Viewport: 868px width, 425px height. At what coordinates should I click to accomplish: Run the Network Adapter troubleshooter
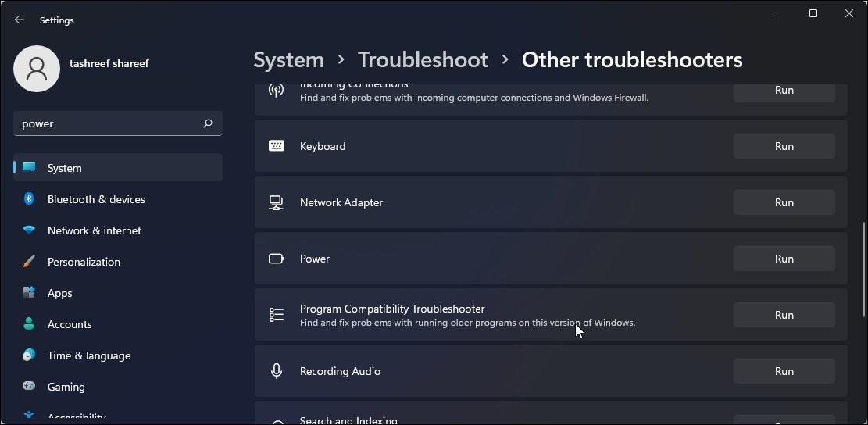(784, 202)
